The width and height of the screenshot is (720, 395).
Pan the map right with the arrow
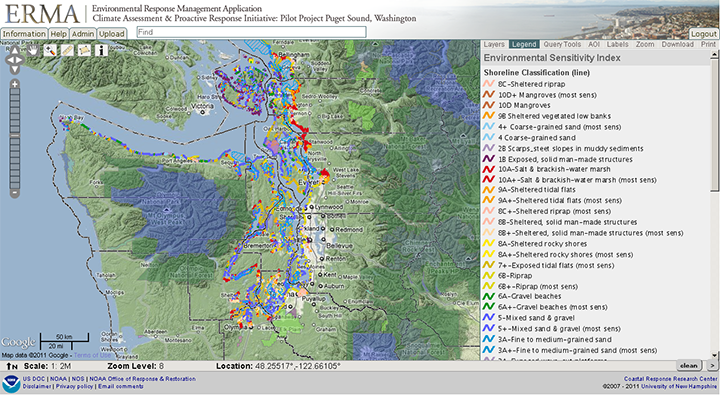point(21,60)
